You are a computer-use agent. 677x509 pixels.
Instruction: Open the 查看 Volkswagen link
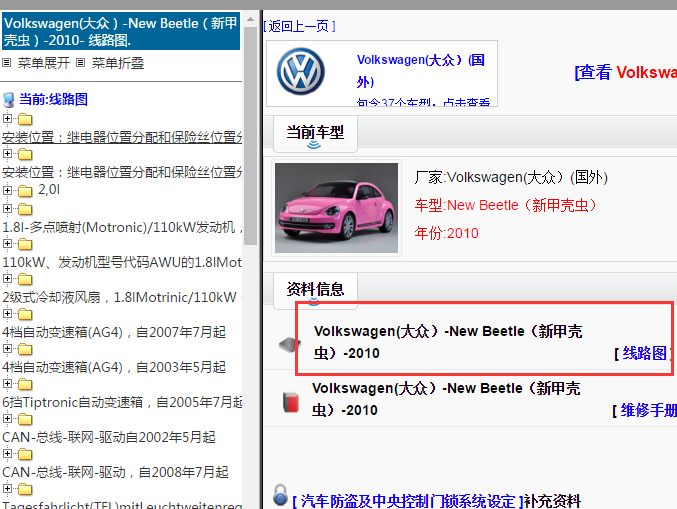[x=626, y=72]
